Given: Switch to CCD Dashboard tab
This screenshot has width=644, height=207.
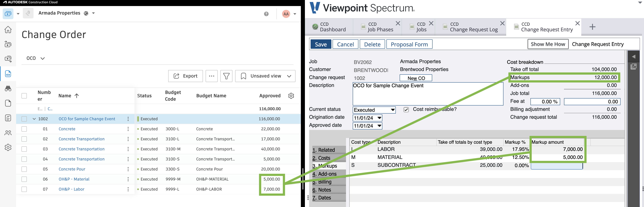Looking at the screenshot, I should pos(329,27).
